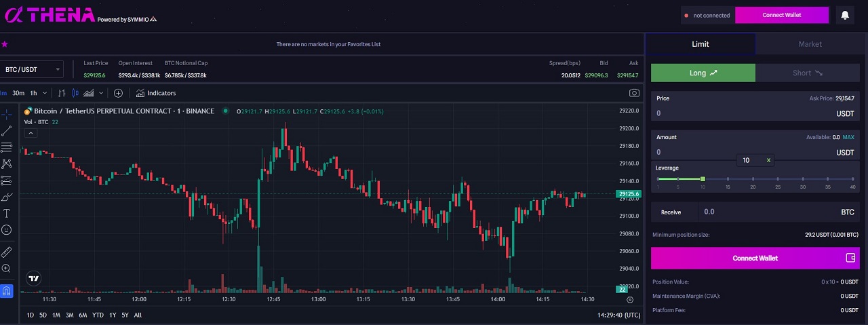The height and width of the screenshot is (325, 868).
Task: Click the compare or add symbol plus icon
Action: point(118,93)
